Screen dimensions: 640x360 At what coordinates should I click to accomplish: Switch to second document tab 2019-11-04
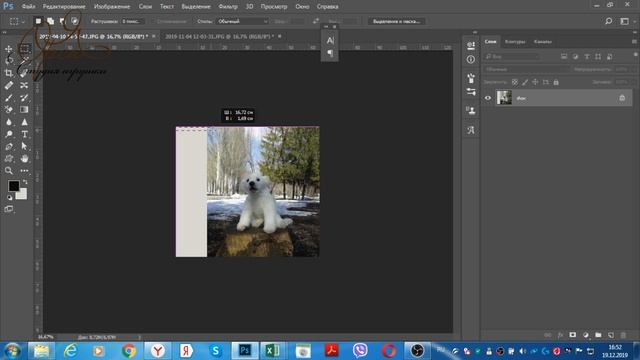pyautogui.click(x=219, y=36)
